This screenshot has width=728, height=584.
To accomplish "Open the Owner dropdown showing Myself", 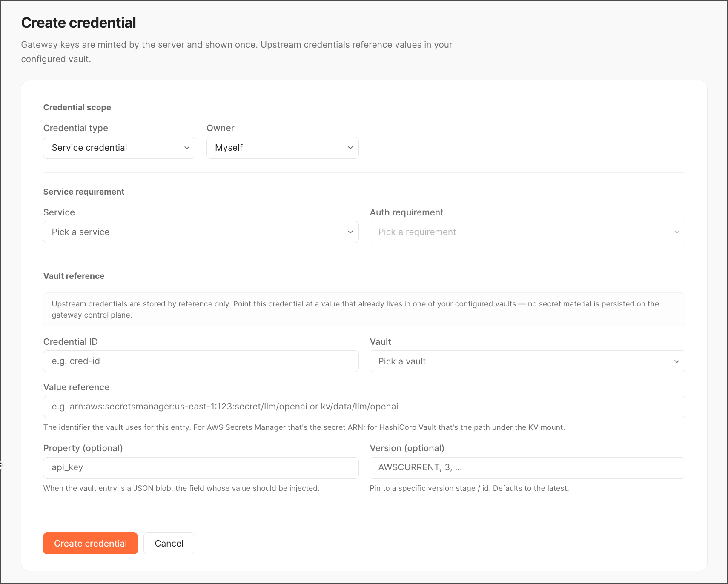I will [283, 148].
